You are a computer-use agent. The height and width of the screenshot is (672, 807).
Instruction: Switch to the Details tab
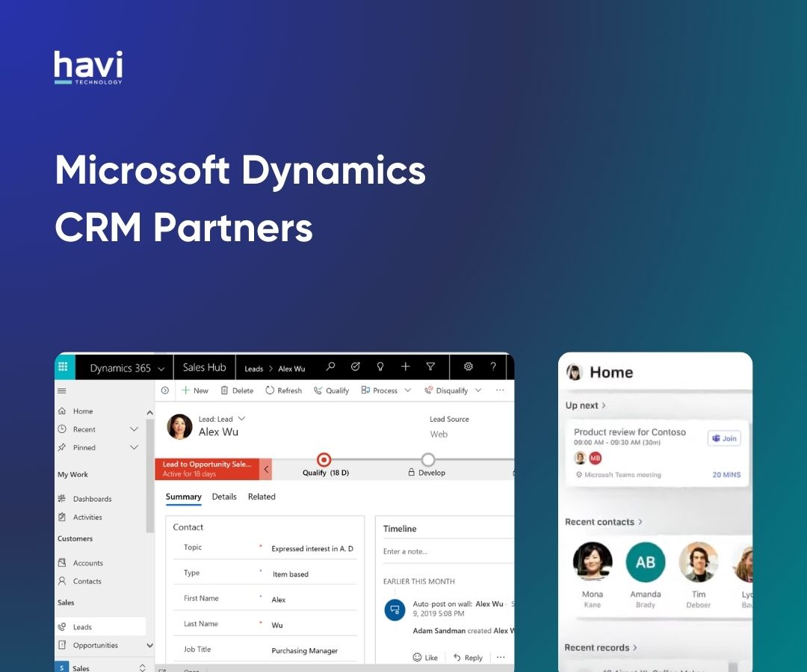click(x=224, y=497)
